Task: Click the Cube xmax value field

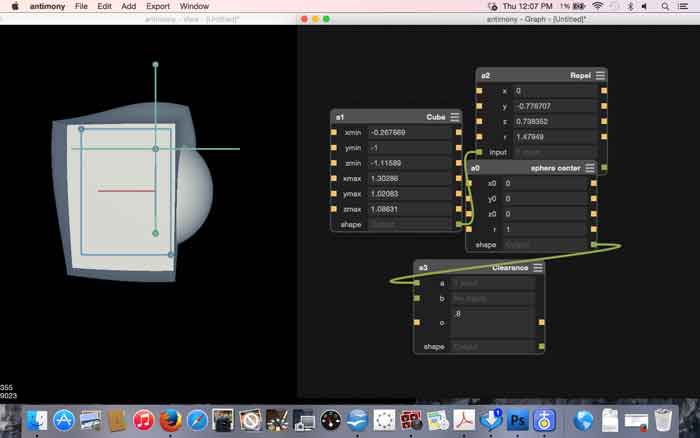Action: [x=409, y=178]
